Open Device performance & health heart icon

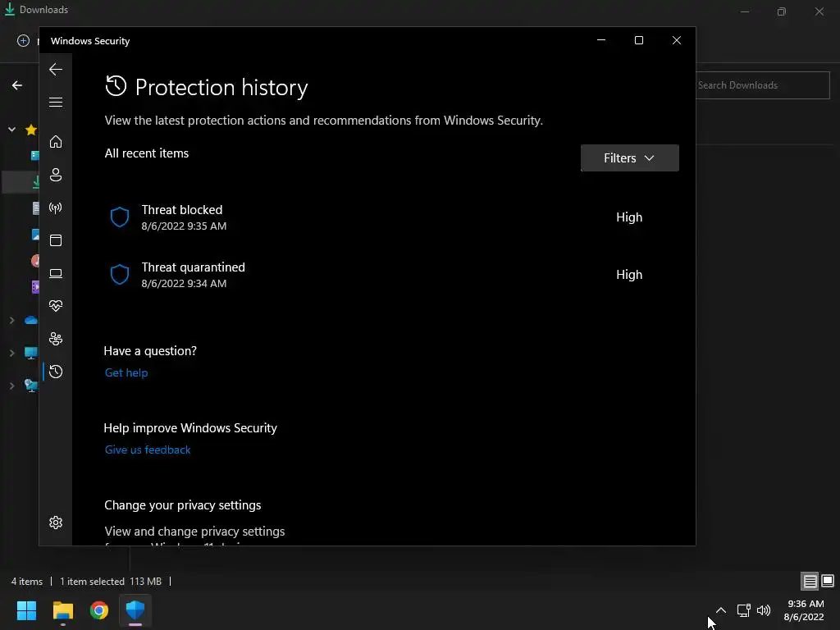tap(56, 306)
